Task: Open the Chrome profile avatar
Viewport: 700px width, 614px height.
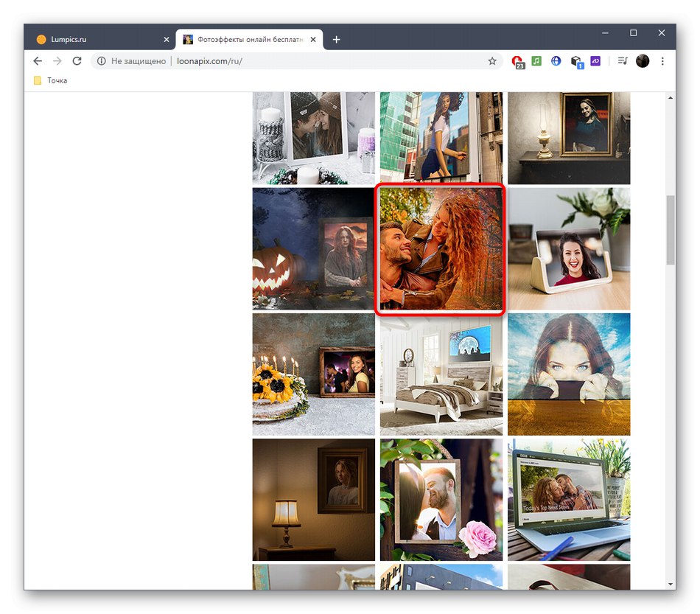Action: (643, 61)
